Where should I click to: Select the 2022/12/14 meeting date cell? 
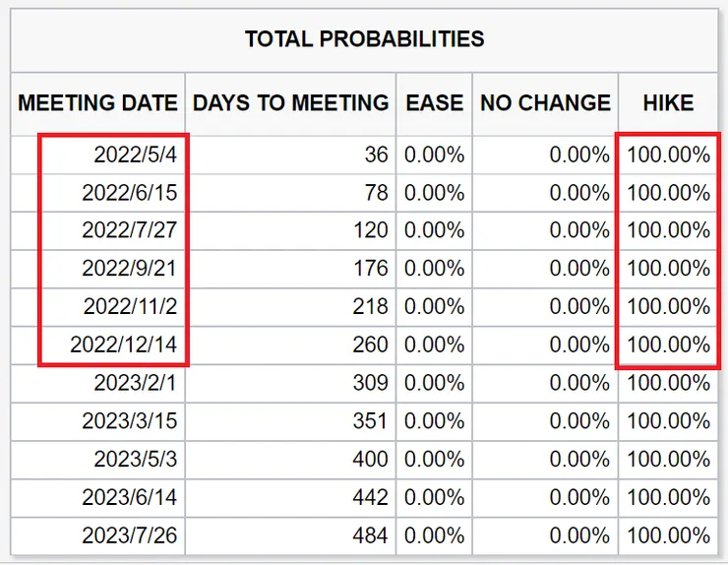[x=124, y=345]
